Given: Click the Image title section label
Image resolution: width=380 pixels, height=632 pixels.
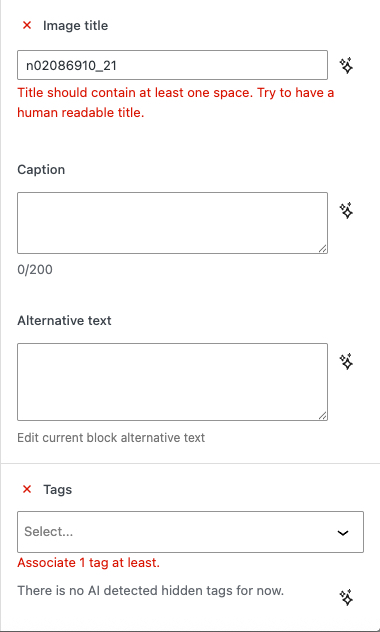Looking at the screenshot, I should (75, 25).
